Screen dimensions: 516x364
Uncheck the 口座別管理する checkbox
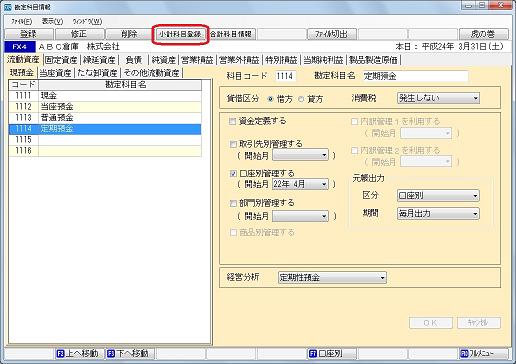click(x=233, y=174)
